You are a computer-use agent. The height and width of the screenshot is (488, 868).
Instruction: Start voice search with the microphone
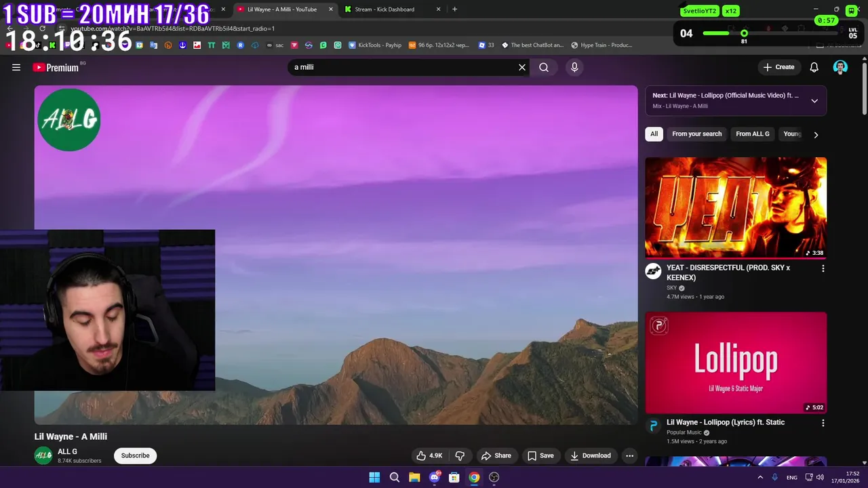pos(574,67)
